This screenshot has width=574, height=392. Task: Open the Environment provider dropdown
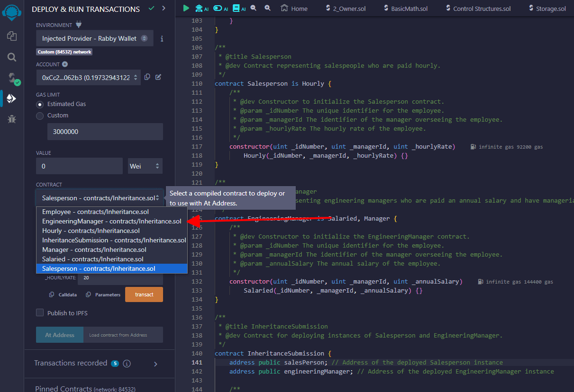(95, 38)
